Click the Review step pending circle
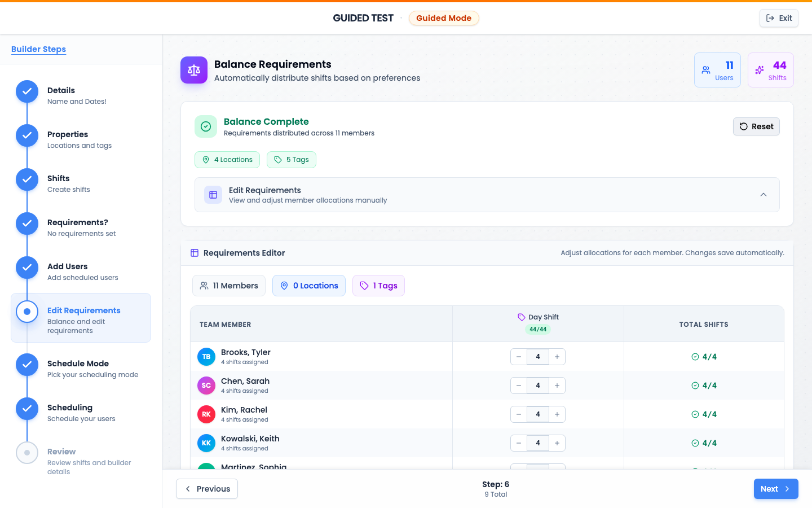The width and height of the screenshot is (812, 508). [x=27, y=453]
